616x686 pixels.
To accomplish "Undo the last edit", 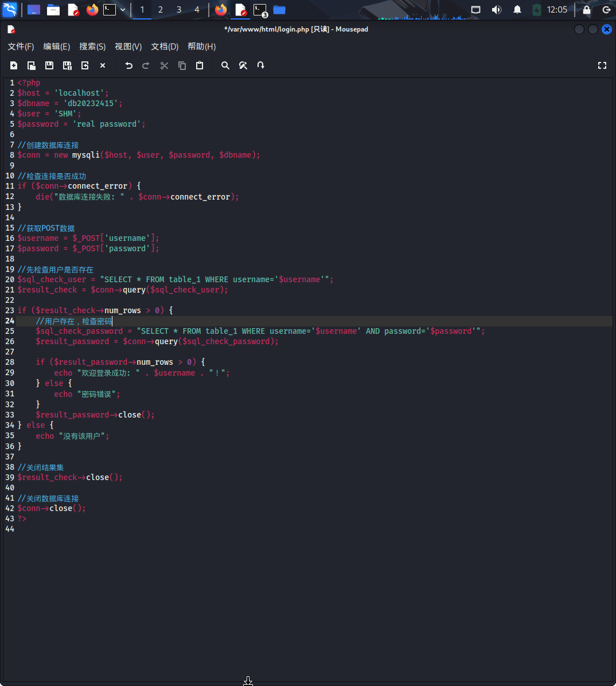I will click(x=128, y=65).
